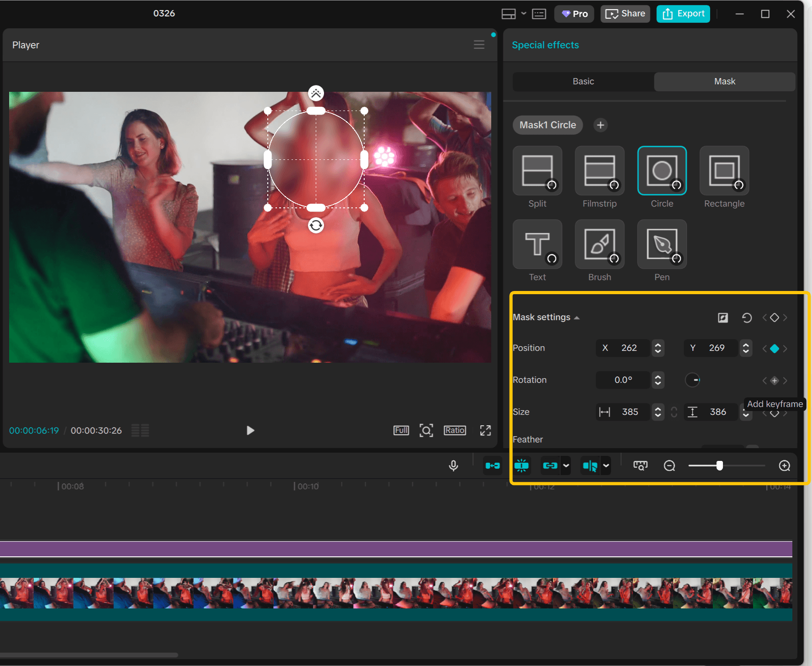Export the project
812x666 pixels.
[683, 14]
